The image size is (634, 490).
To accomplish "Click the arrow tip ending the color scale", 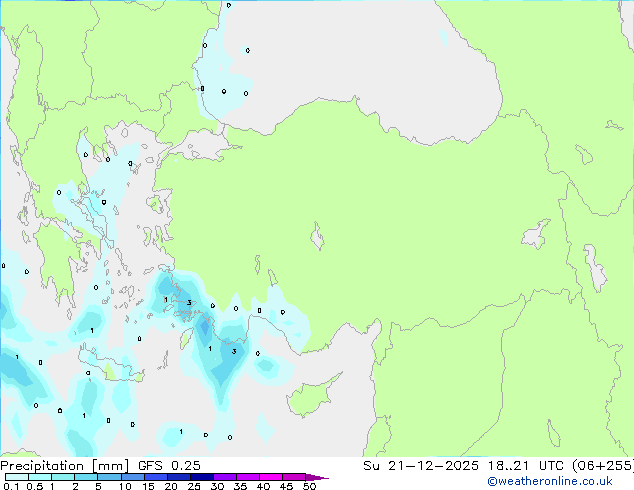I will pyautogui.click(x=324, y=478).
